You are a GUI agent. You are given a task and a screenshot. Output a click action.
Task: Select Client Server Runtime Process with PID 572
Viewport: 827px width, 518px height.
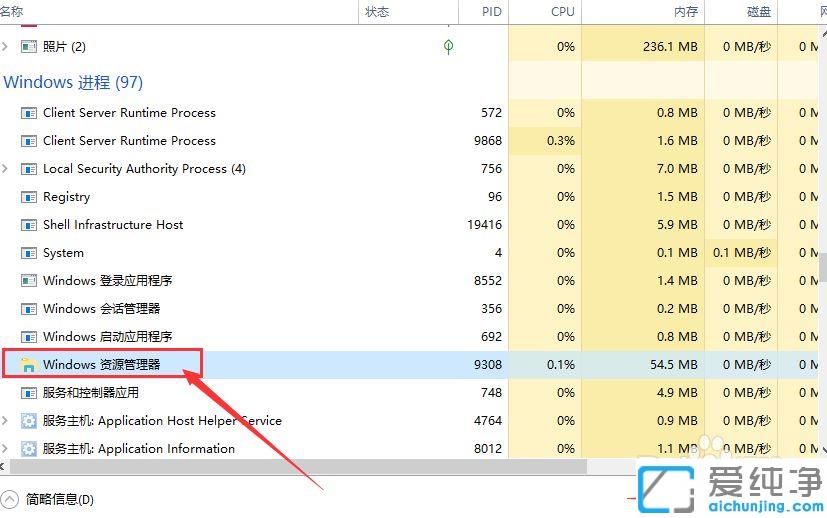pyautogui.click(x=129, y=113)
